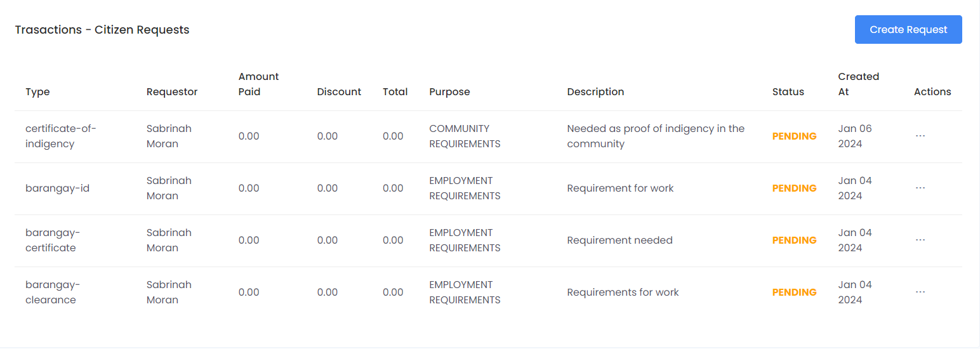This screenshot has width=980, height=349.
Task: Open the barangay-certificate row's three-dot menu
Action: coord(920,240)
